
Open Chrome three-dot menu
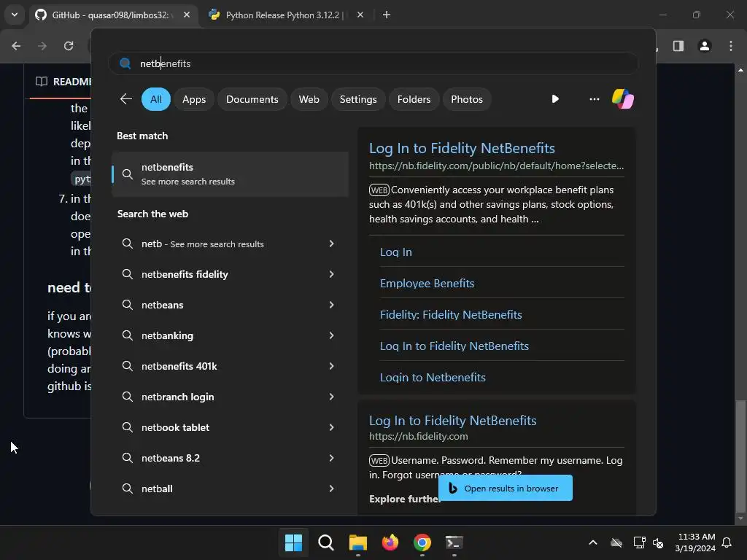pyautogui.click(x=731, y=46)
